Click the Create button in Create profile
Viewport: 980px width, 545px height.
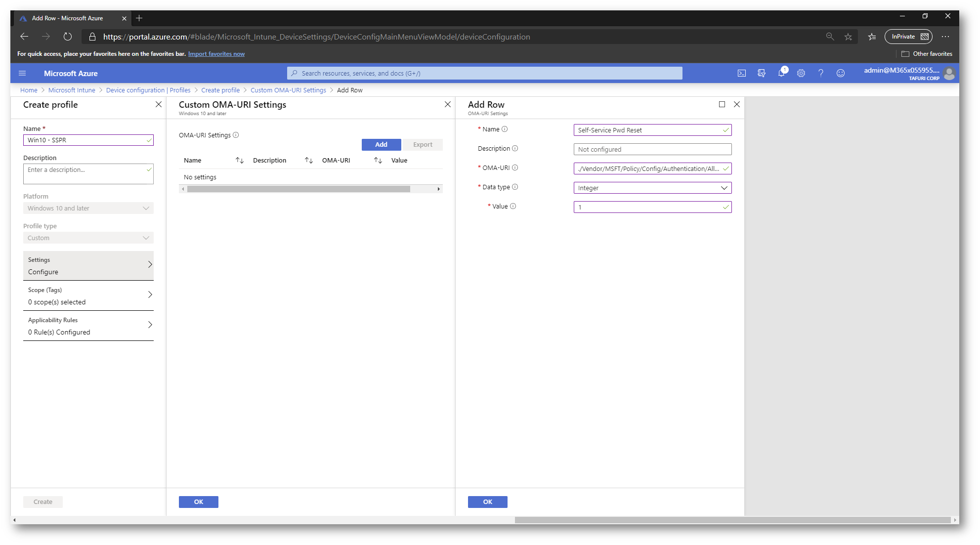point(43,502)
